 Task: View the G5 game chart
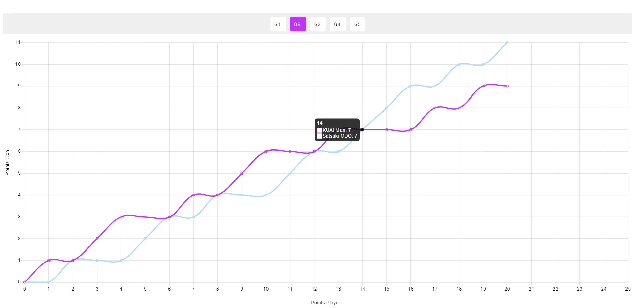pos(357,24)
